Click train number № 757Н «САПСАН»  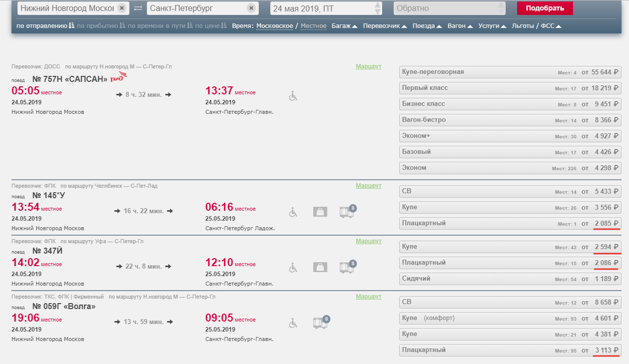tap(70, 79)
